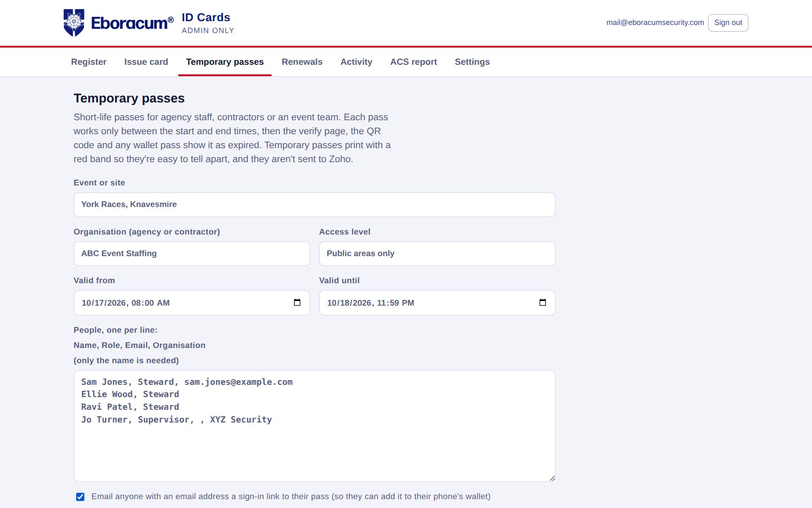Screen dimensions: 812x508
Task: Toggle the email sign-in link checkbox
Action: point(80,497)
